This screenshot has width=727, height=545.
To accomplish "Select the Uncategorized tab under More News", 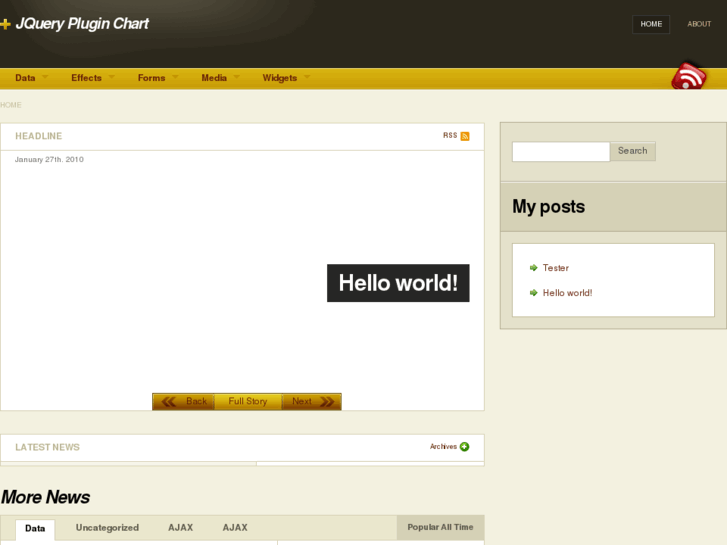I will click(x=107, y=528).
